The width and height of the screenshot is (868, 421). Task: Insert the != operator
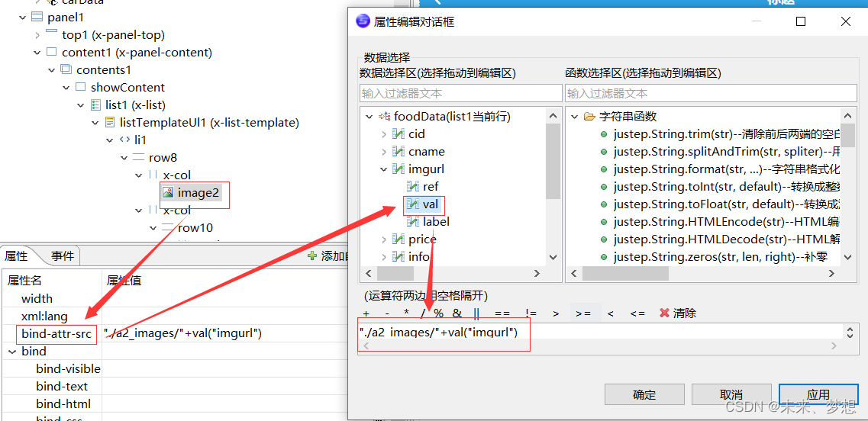click(530, 313)
